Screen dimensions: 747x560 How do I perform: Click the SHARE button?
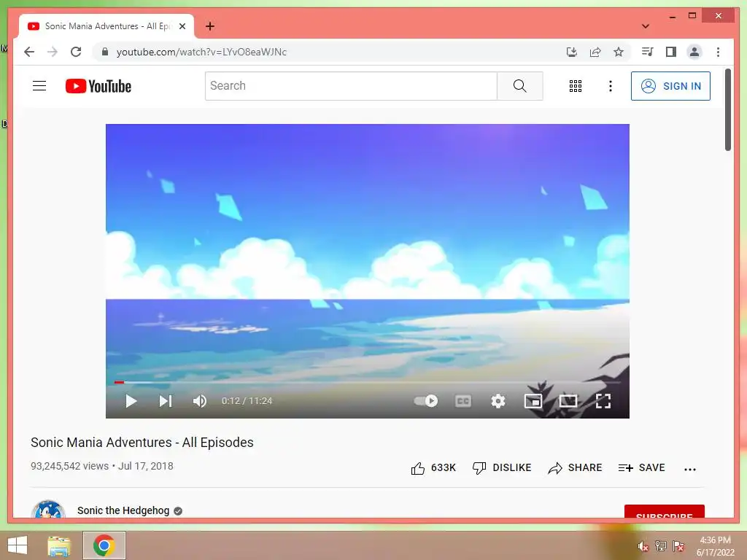pos(575,468)
